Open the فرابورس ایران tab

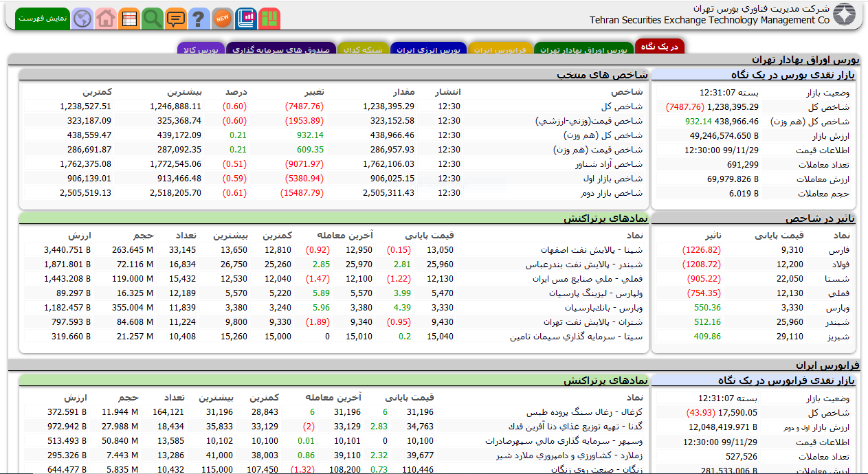pyautogui.click(x=502, y=49)
